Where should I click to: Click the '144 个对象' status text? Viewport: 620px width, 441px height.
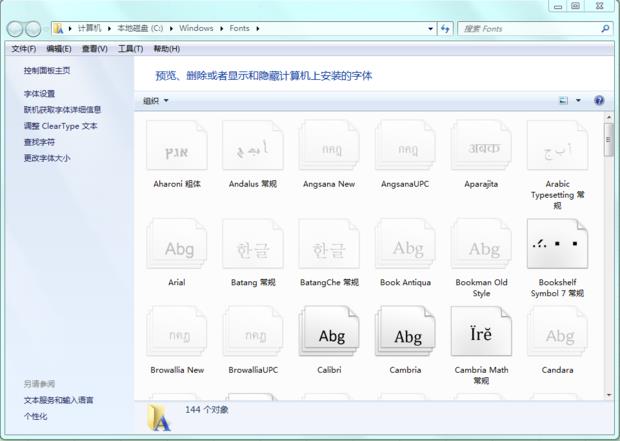(207, 410)
